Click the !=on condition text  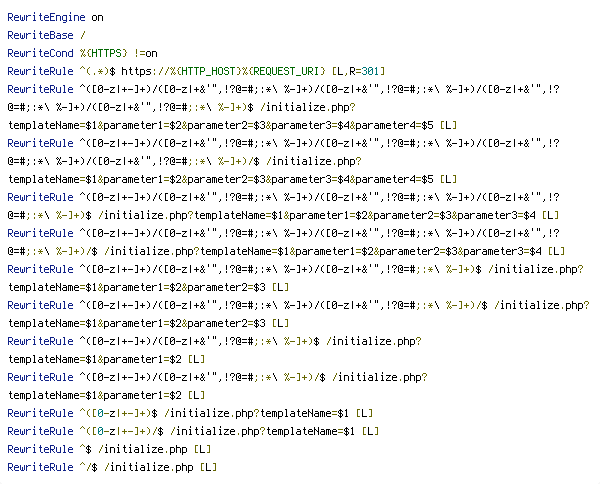pyautogui.click(x=145, y=54)
